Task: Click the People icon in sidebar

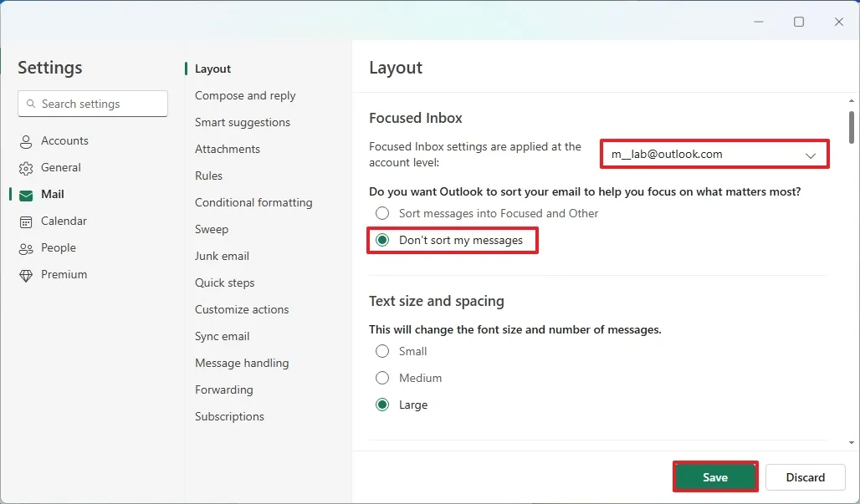Action: (26, 248)
